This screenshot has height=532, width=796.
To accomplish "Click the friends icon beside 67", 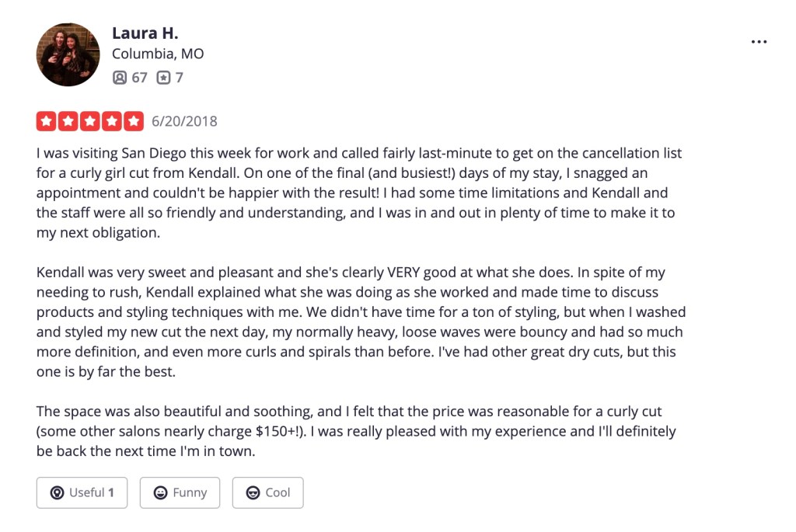I will 119,78.
